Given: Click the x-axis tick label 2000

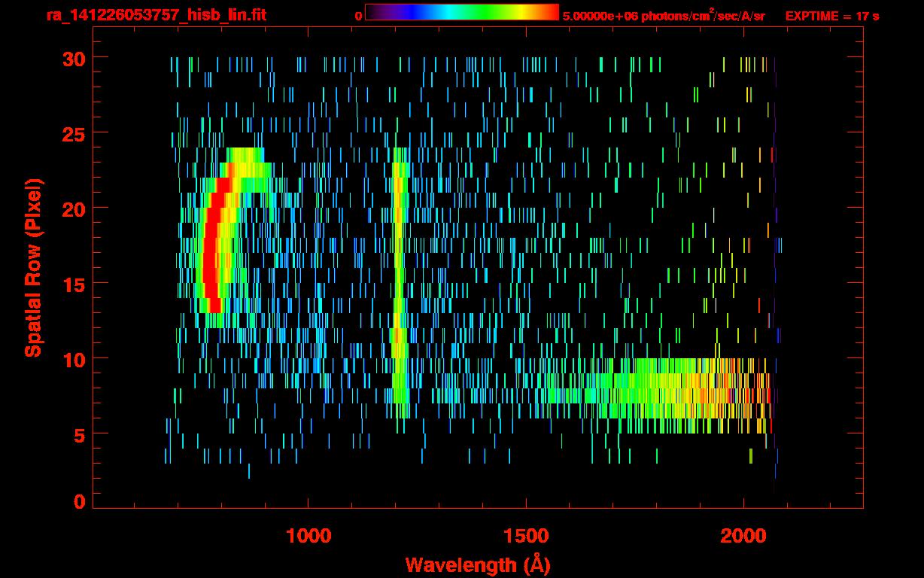Looking at the screenshot, I should 743,535.
